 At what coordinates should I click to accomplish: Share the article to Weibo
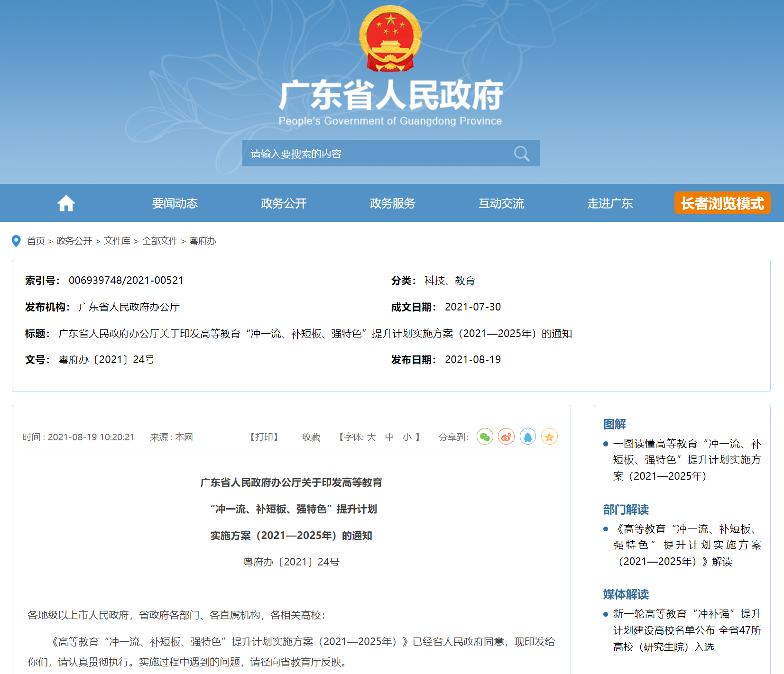click(x=506, y=437)
